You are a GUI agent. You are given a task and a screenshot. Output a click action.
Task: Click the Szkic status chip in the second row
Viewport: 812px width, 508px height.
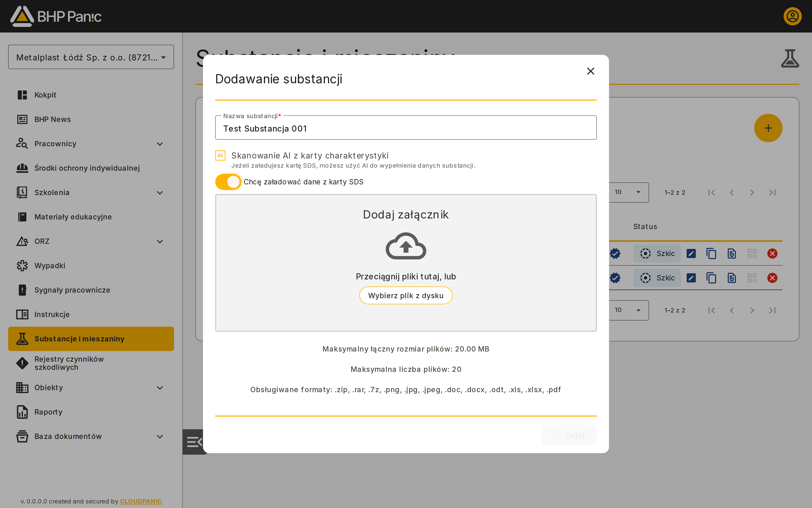click(657, 278)
